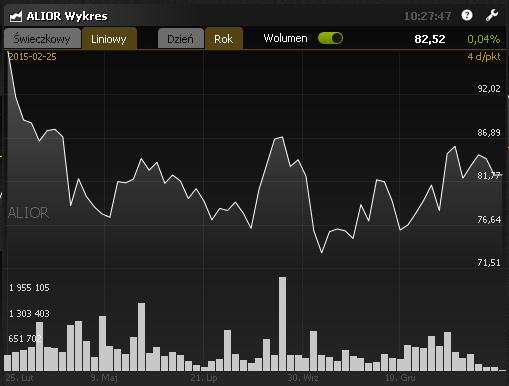Select the Liniowy chart type
Image resolution: width=509 pixels, height=386 pixels.
tap(109, 39)
